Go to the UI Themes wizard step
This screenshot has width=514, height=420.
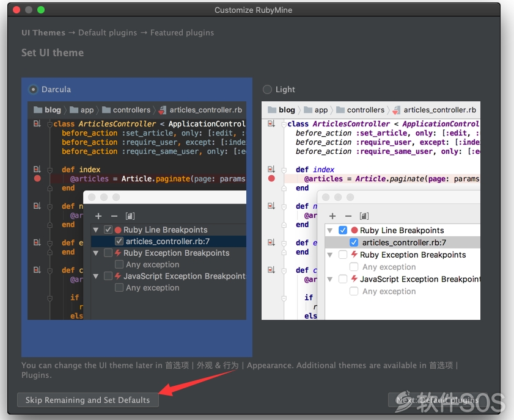[43, 33]
